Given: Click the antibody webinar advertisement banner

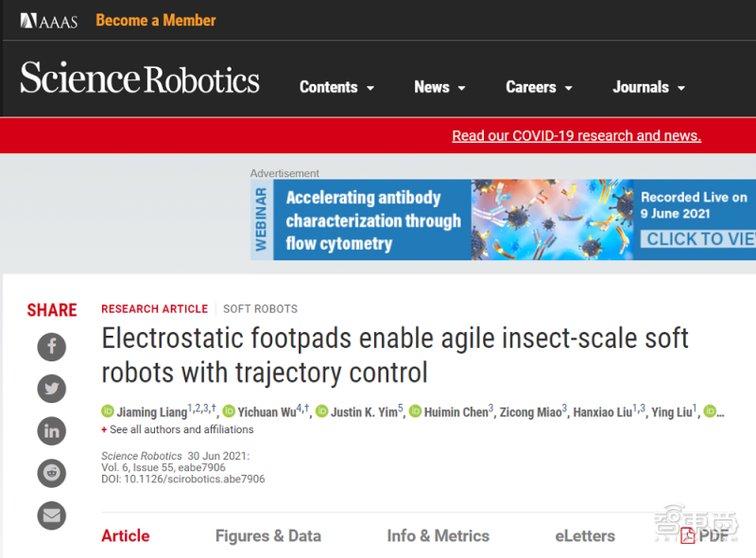Looking at the screenshot, I should click(x=503, y=219).
